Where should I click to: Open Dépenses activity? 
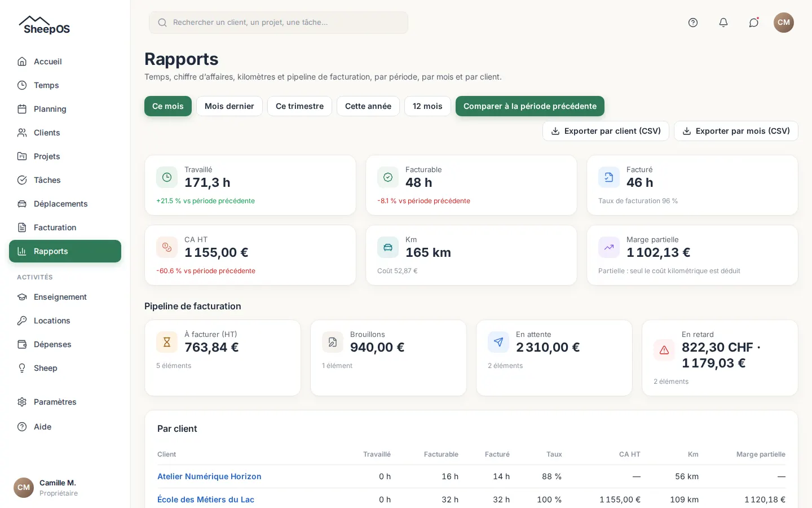(x=65, y=344)
